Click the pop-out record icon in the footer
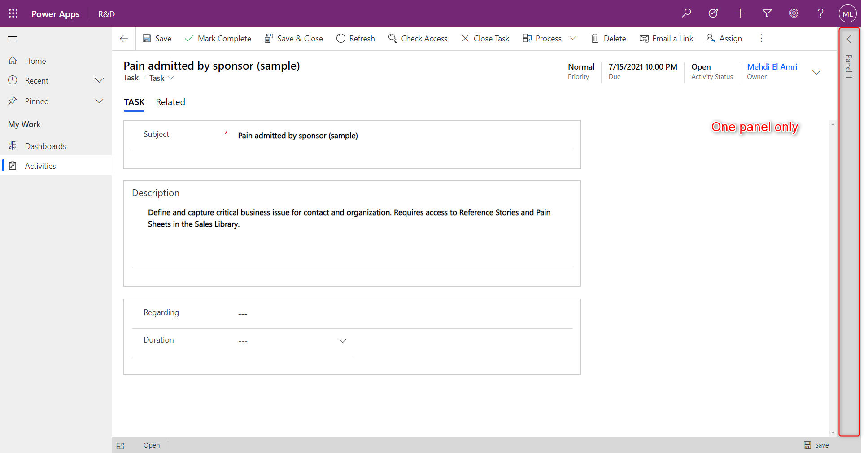The height and width of the screenshot is (453, 868). click(120, 445)
